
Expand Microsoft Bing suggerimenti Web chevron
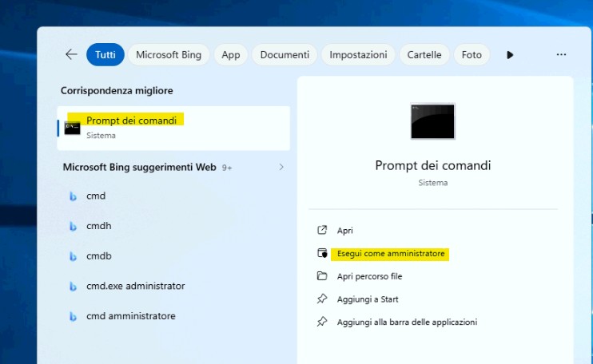pyautogui.click(x=281, y=167)
